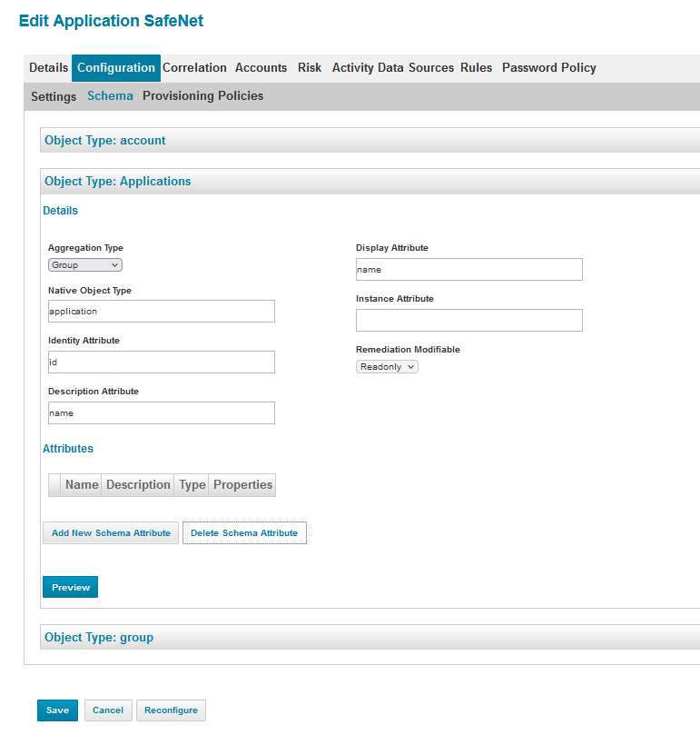Click the Name column header

[81, 485]
